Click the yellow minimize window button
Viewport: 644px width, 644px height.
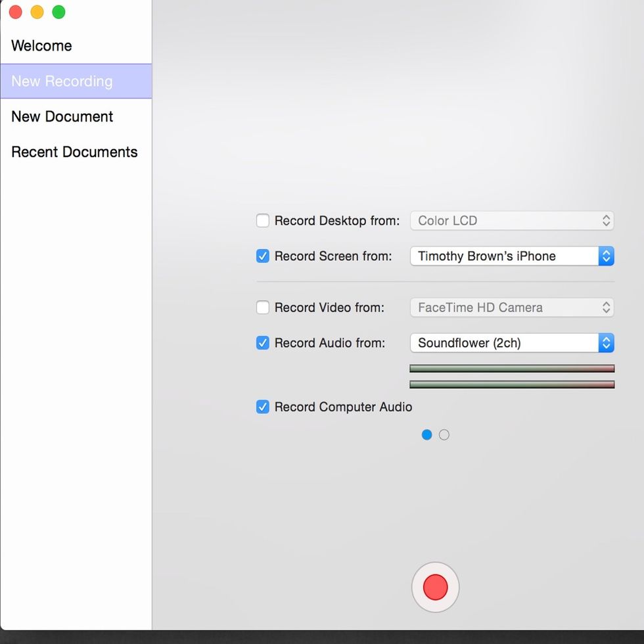point(37,12)
